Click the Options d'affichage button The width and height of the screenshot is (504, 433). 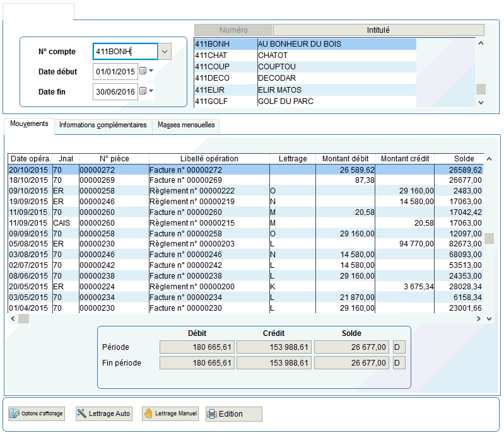37,413
